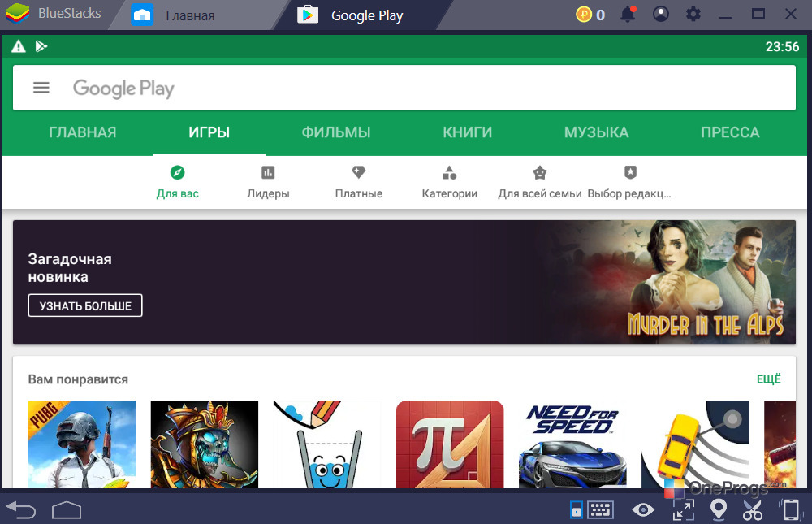Click the 'Вам понравится' section heading
812x524 pixels.
(x=78, y=379)
